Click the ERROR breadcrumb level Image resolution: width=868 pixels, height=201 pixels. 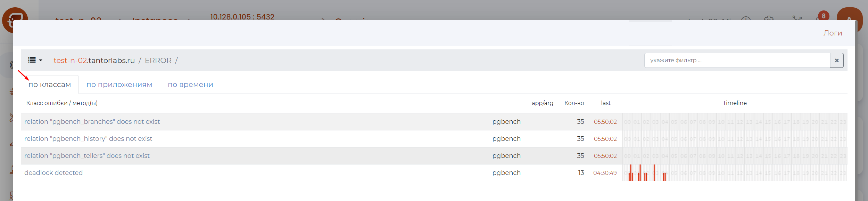click(158, 61)
